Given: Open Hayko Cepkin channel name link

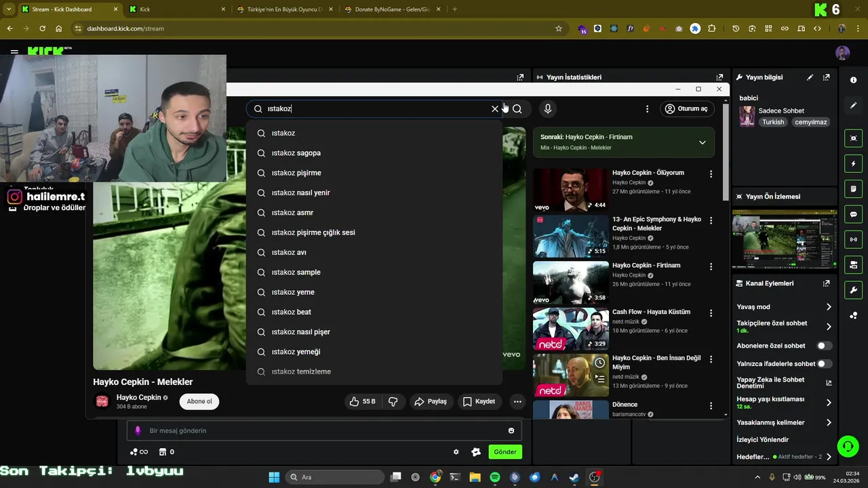Looking at the screenshot, I should 138,398.
